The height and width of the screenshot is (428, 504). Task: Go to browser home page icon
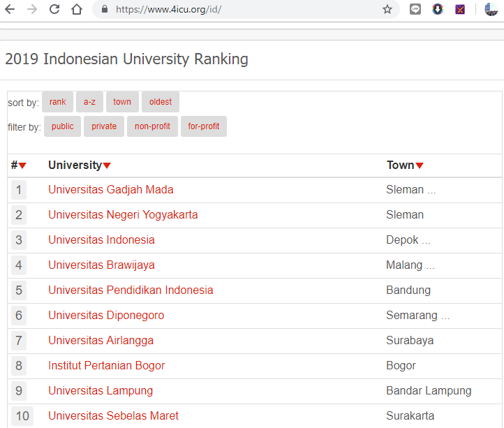point(77,10)
